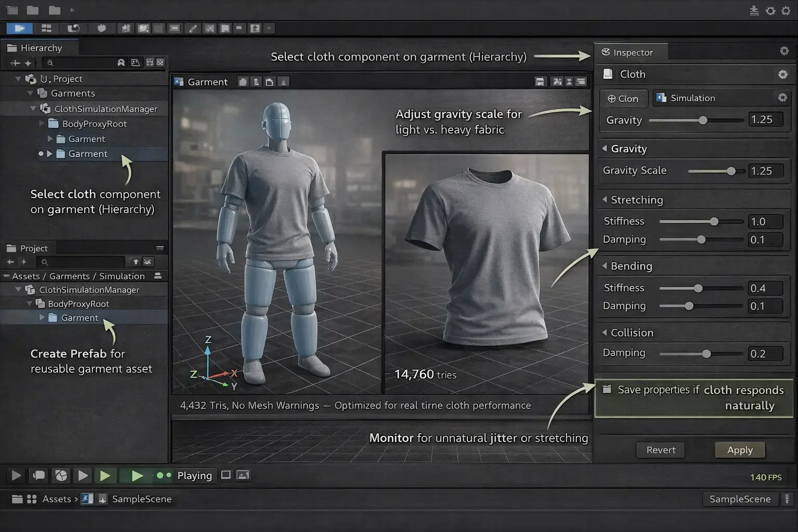The width and height of the screenshot is (798, 532).
Task: Select the Cloth component settings gear icon
Action: (783, 74)
